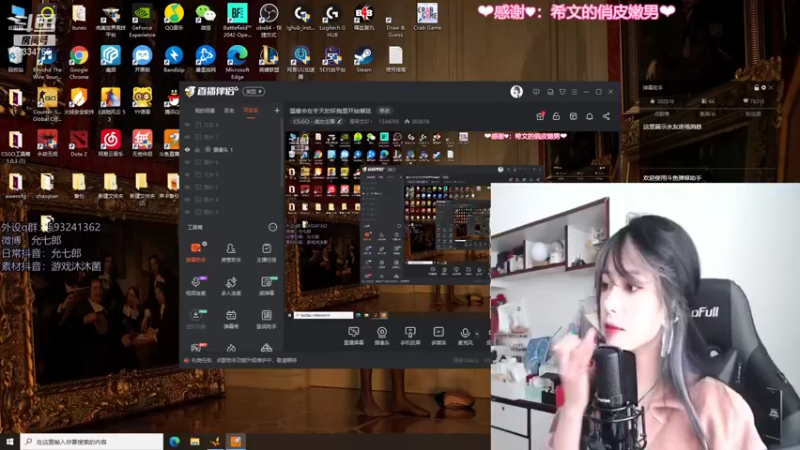
Task: Click the gift box icon with the red badge
Action: [540, 116]
